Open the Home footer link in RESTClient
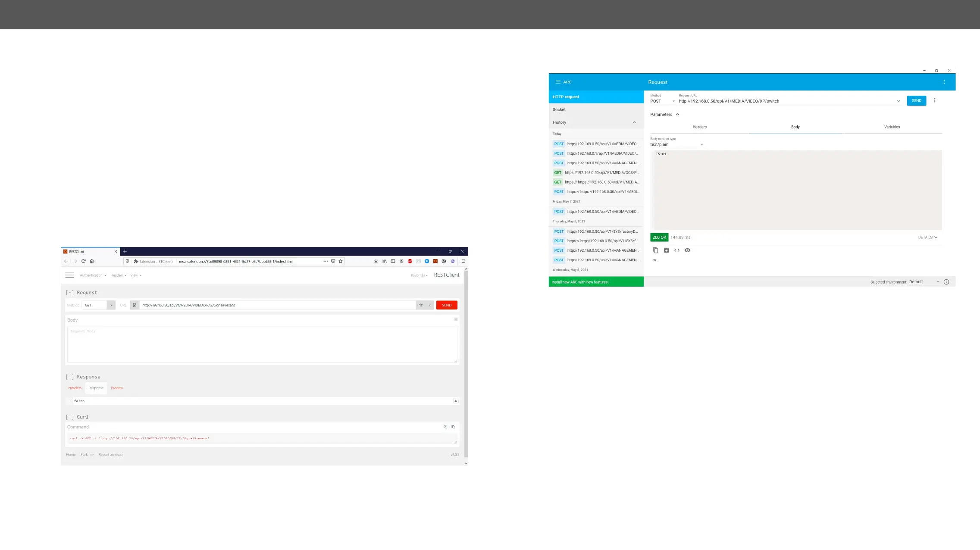 [71, 455]
